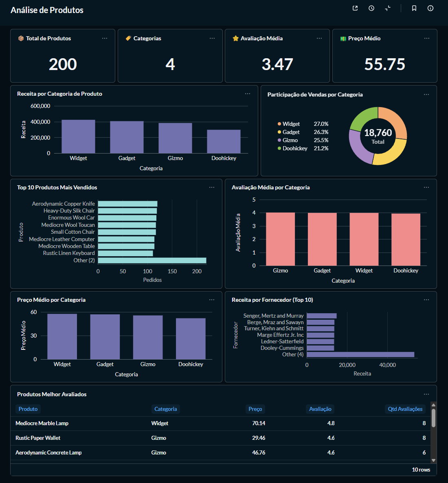Enter fullscreen mode with the resize icon
This screenshot has width=448, height=483.
387,8
